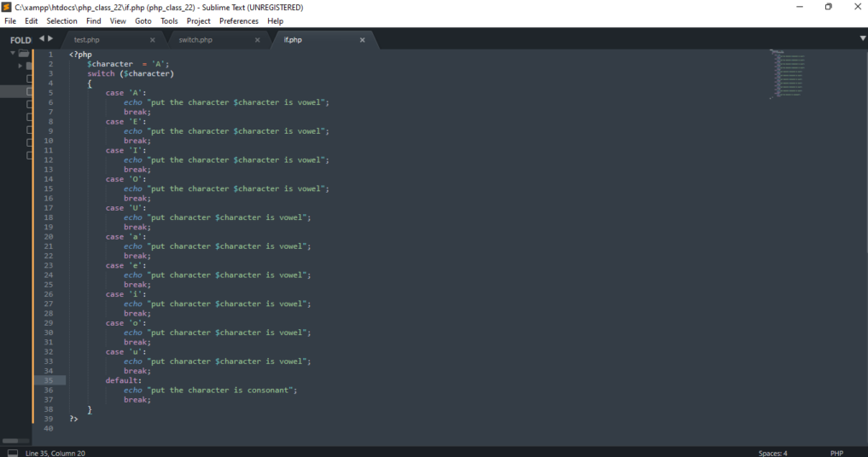Click the Sublime Text app icon in title bar

7,7
